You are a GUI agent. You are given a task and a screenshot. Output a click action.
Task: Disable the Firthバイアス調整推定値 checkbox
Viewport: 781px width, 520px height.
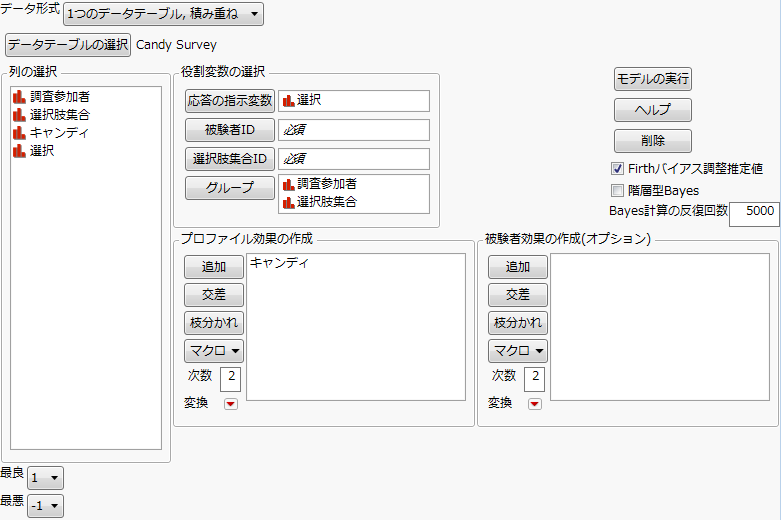617,168
